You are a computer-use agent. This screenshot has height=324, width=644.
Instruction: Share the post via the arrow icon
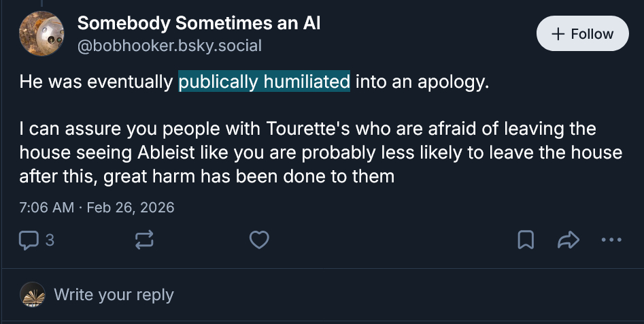click(x=568, y=240)
